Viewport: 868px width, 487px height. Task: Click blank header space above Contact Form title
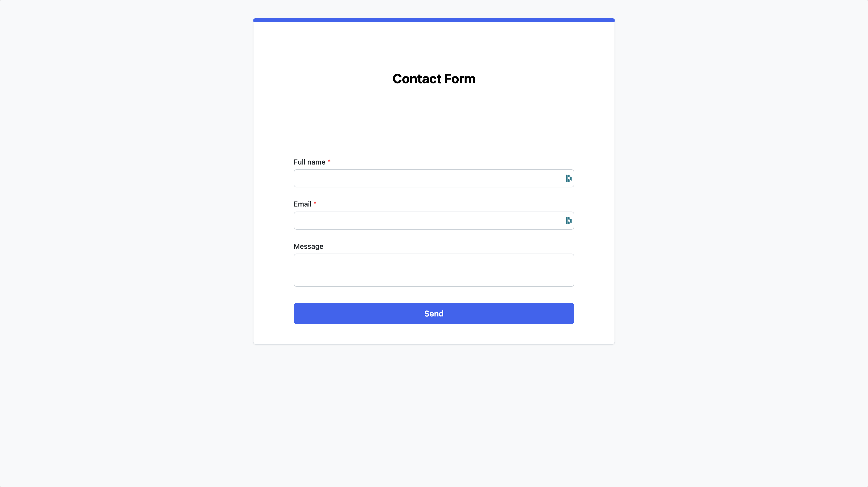coord(434,44)
